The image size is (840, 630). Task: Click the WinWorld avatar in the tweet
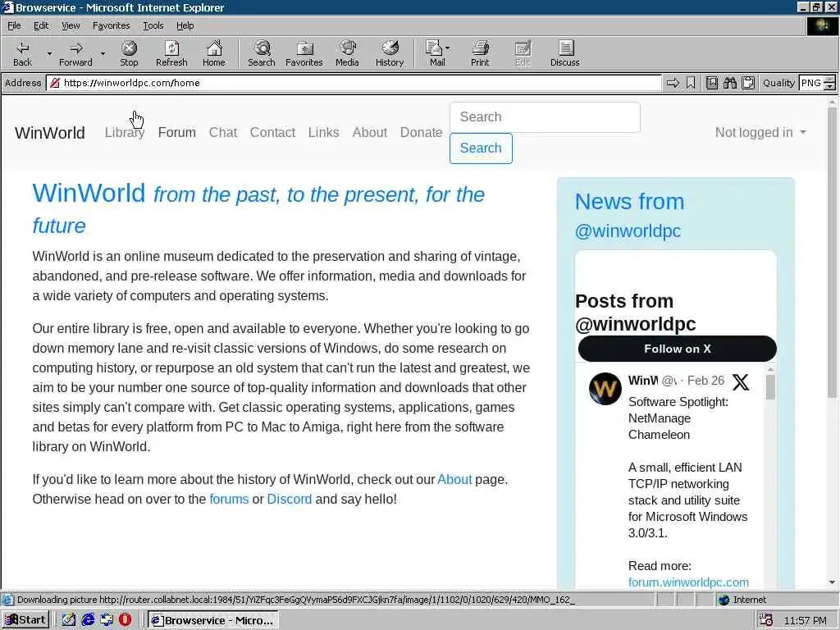point(605,388)
